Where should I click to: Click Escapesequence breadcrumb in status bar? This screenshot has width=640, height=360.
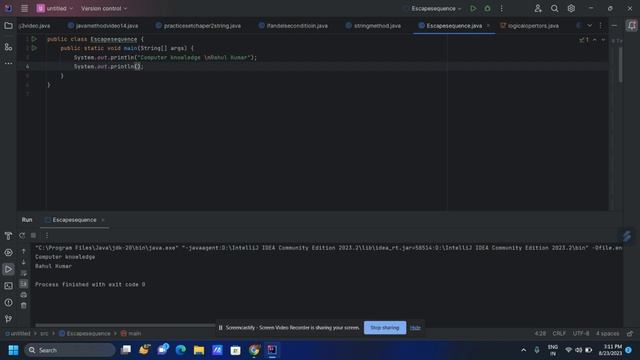pyautogui.click(x=85, y=333)
